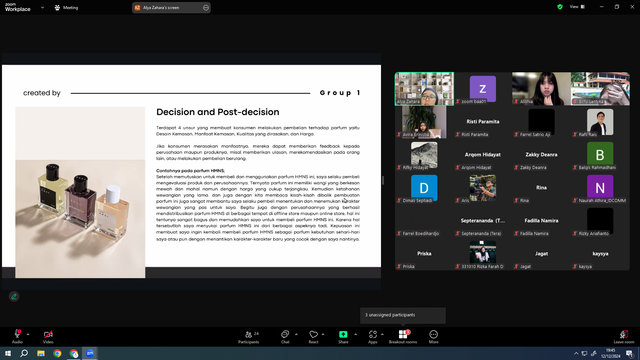
Task: Select the kaysya participant tile
Action: click(x=600, y=254)
